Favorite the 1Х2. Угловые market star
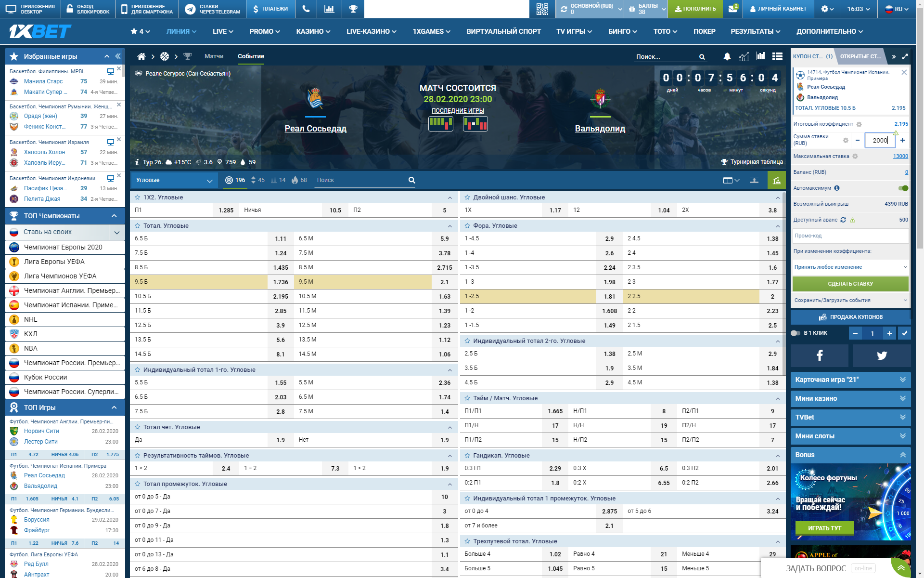The image size is (924, 578). point(138,197)
